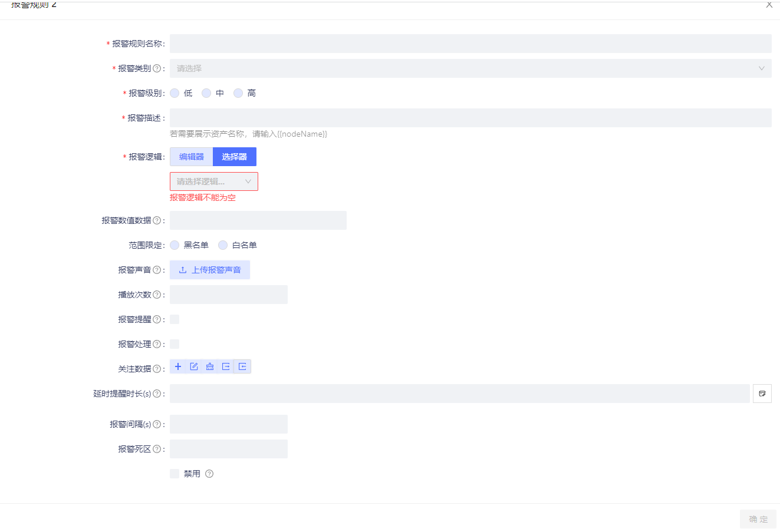780x532 pixels.
Task: Open help tooltip for 报警间隔(s)
Action: click(x=157, y=424)
